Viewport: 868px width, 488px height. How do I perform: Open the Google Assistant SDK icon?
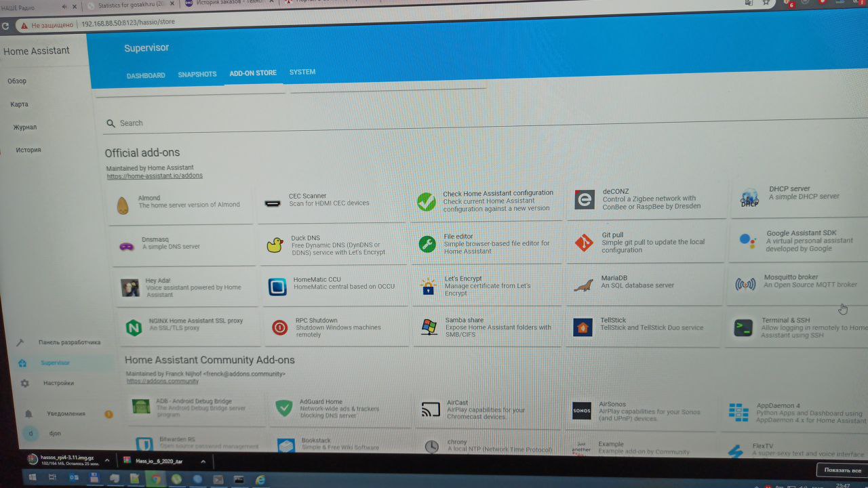tap(747, 240)
